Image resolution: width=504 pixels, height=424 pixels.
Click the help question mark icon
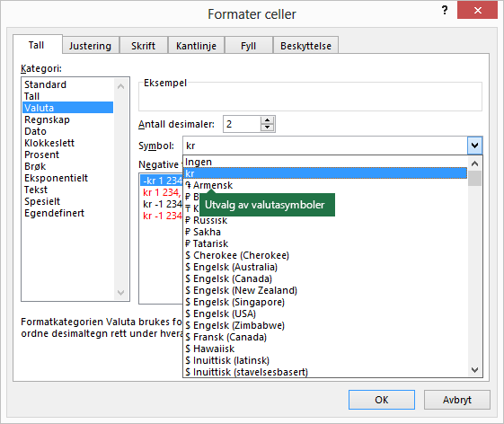point(445,10)
